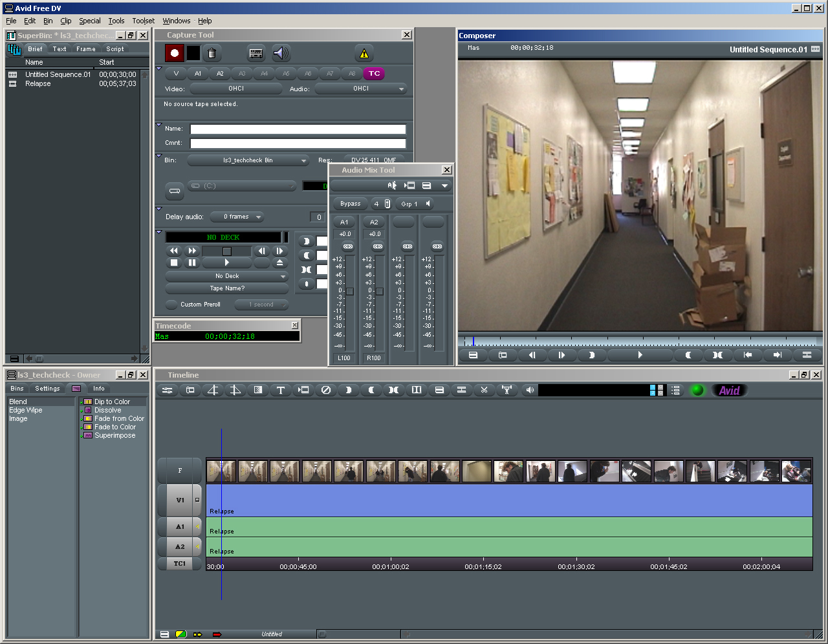This screenshot has width=828, height=644.
Task: Click the A1 volume fader in Audio Mix
Action: 350,292
